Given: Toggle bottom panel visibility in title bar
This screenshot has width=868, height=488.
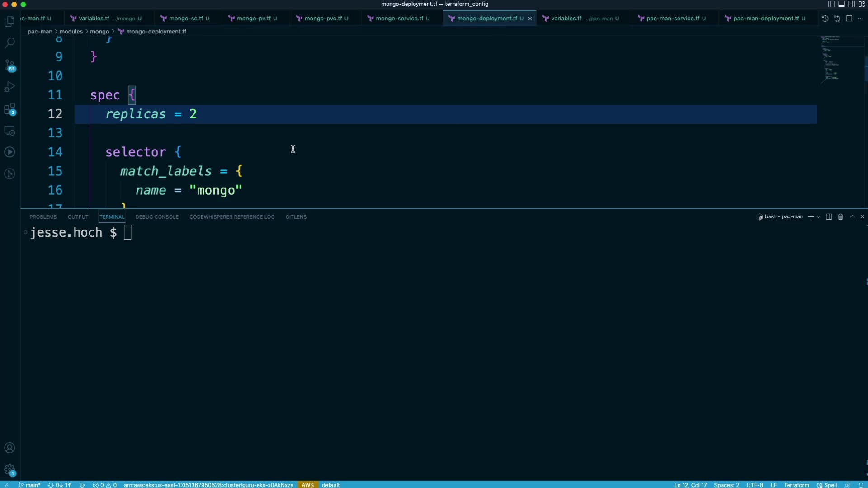Looking at the screenshot, I should click(x=841, y=4).
